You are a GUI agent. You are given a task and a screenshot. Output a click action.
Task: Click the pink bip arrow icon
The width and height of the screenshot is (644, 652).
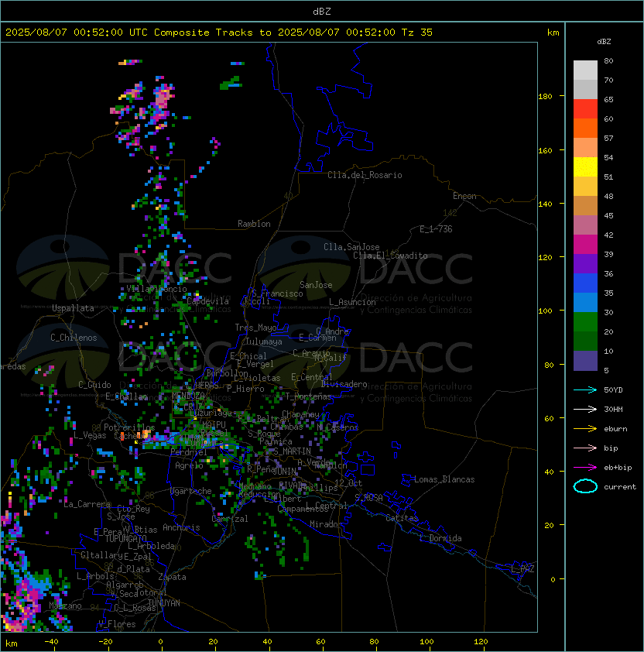coord(585,448)
